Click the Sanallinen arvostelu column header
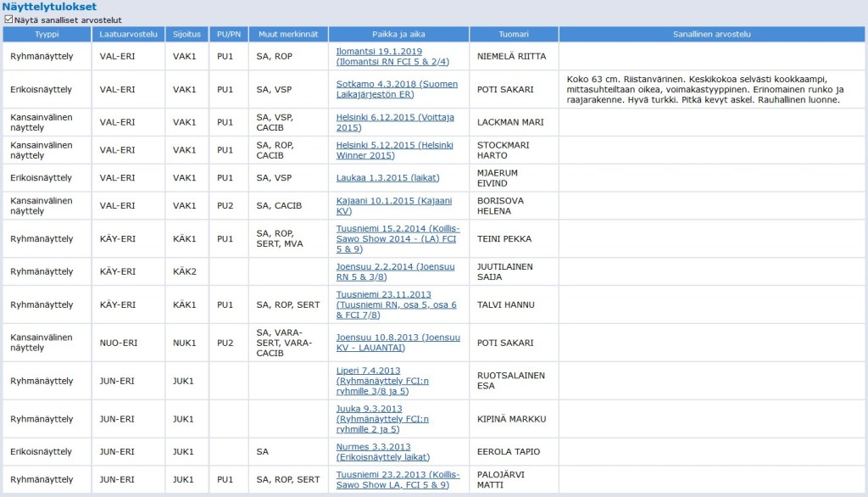This screenshot has width=868, height=497. [712, 34]
